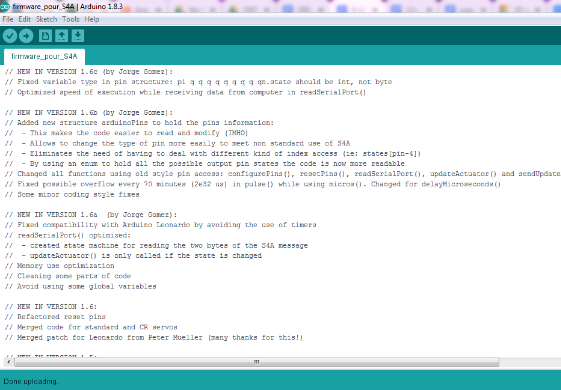
Task: Click the line "Fixed variable type in pin structure"
Action: coord(199,82)
